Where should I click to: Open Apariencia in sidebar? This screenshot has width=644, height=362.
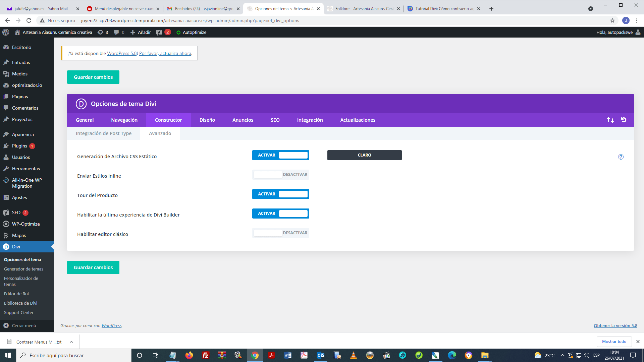27,134
